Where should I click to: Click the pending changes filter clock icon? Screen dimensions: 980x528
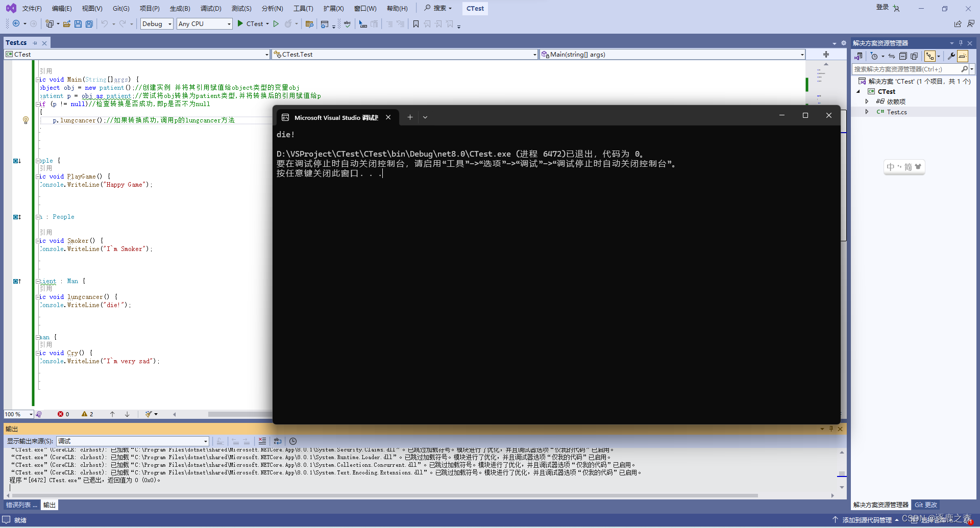(x=874, y=56)
